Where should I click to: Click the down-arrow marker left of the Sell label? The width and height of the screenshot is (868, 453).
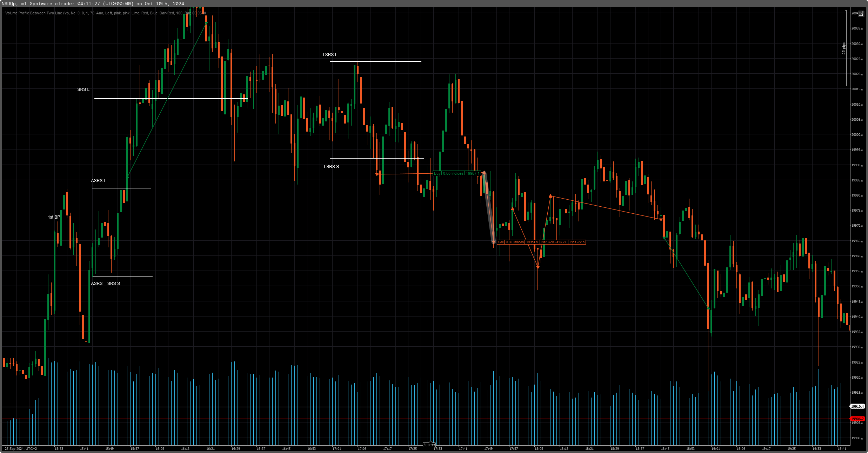coord(494,242)
